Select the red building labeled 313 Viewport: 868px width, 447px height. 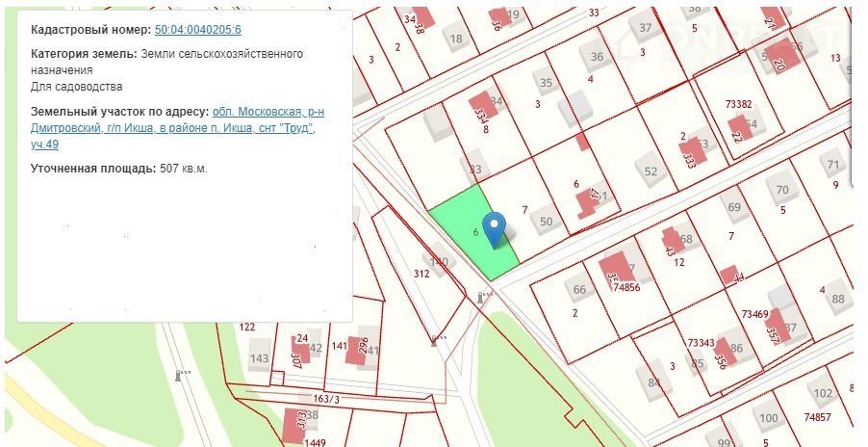[293, 425]
